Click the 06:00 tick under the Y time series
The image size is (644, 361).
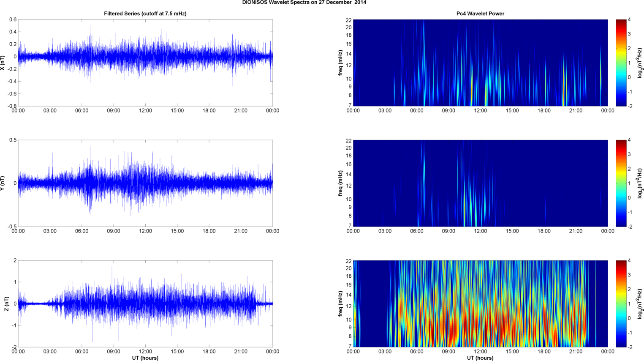coord(82,231)
